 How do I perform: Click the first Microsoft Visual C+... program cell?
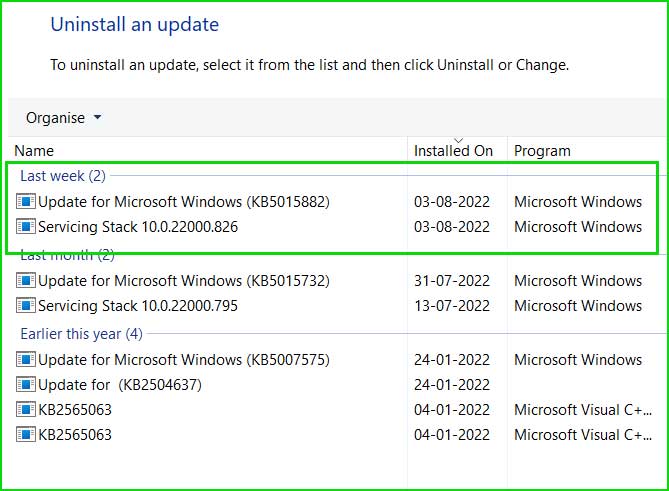(583, 410)
